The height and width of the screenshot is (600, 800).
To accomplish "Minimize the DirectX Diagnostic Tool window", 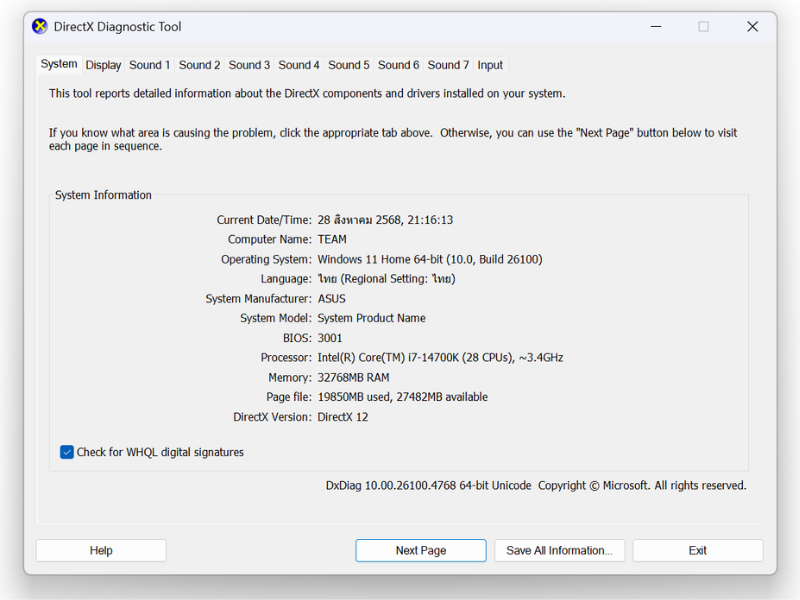I will point(654,27).
